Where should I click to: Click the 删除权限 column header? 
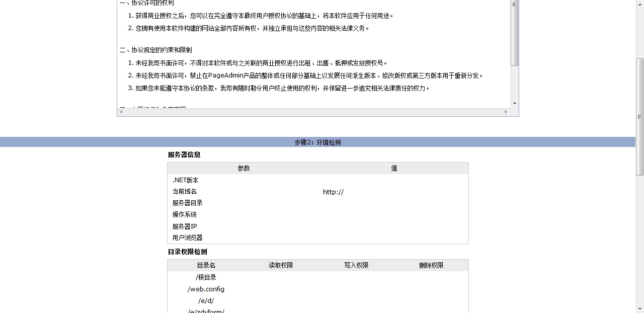pyautogui.click(x=431, y=265)
